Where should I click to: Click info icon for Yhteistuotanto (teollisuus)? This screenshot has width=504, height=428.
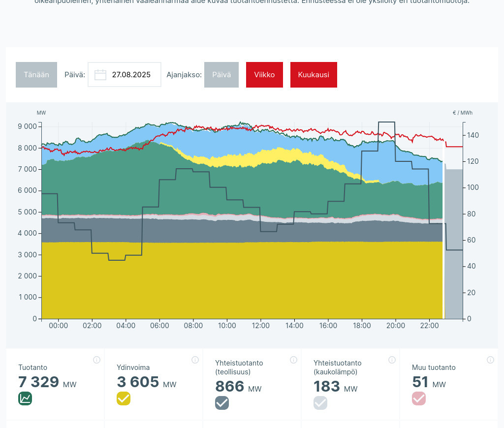[x=293, y=360]
